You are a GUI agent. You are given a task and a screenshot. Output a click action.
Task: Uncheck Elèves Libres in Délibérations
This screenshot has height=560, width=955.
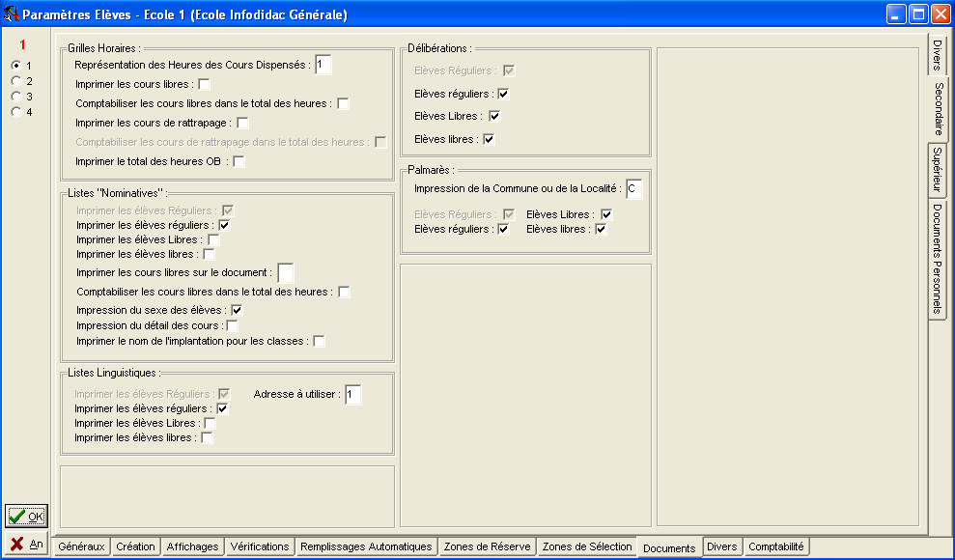494,116
